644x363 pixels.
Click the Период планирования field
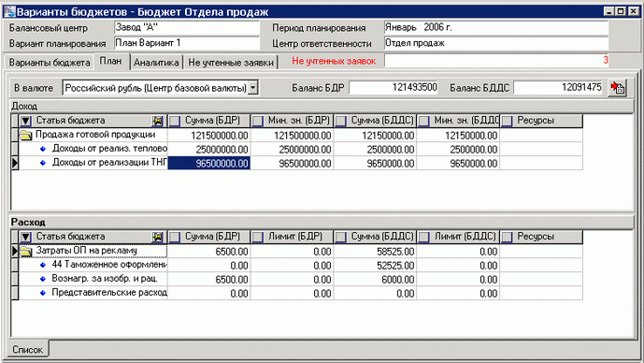496,27
